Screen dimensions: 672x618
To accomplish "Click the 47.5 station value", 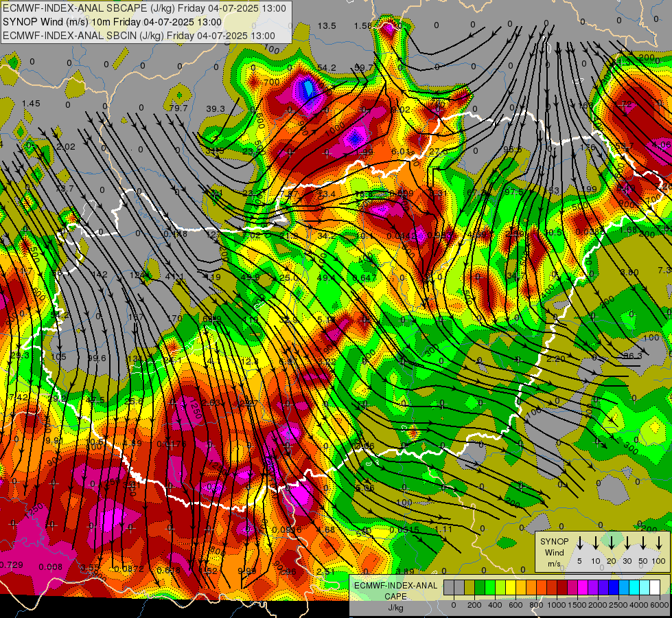I will [x=95, y=400].
